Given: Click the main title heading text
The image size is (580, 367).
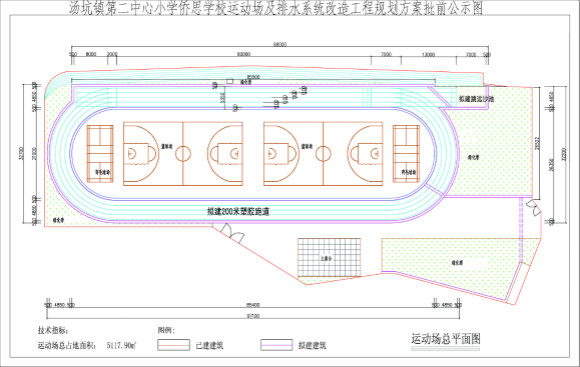Looking at the screenshot, I should point(276,8).
